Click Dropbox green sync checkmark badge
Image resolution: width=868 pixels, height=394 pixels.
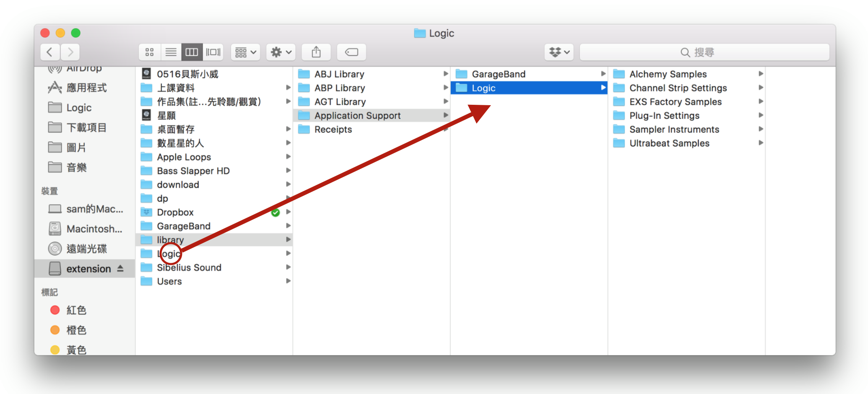click(275, 213)
